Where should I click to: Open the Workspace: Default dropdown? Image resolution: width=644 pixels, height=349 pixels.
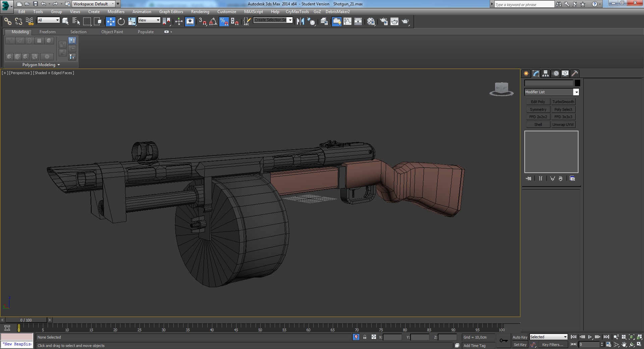pos(94,4)
